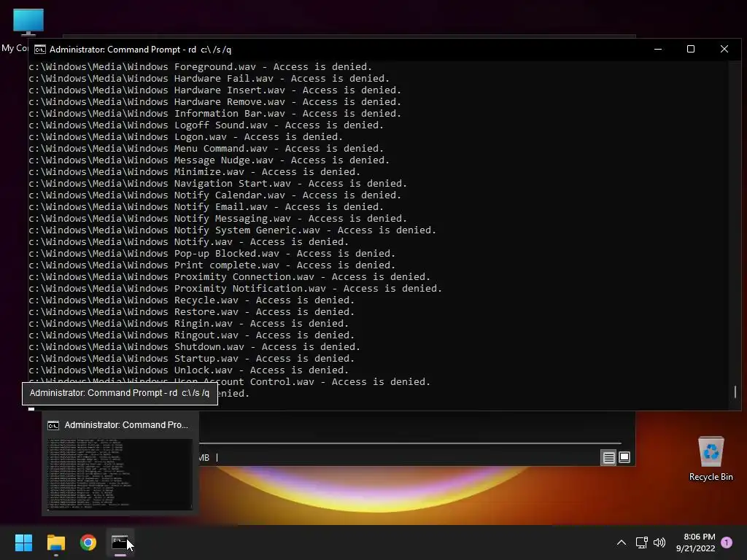Switch background window to large icons view

624,458
